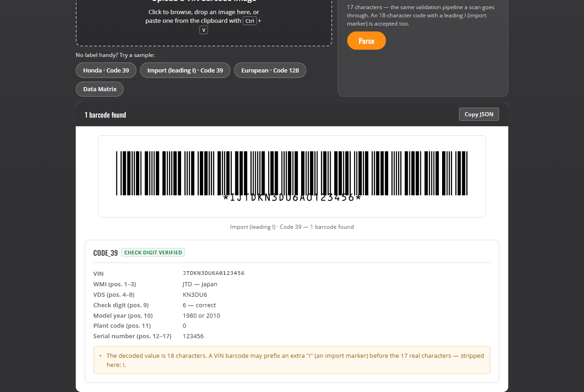Click the decoded barcode preview image
Viewport: 584px width, 392px height.
pos(292,176)
